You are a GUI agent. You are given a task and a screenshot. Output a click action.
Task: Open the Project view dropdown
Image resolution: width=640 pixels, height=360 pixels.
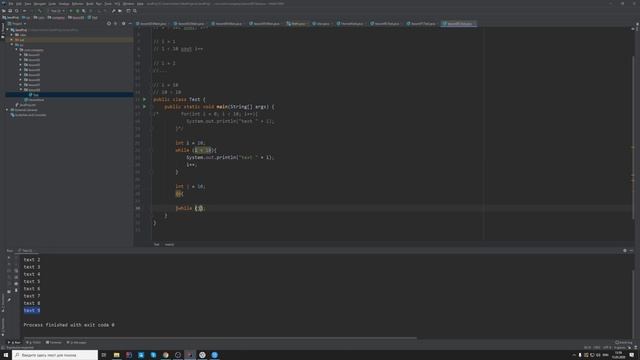[x=17, y=24]
